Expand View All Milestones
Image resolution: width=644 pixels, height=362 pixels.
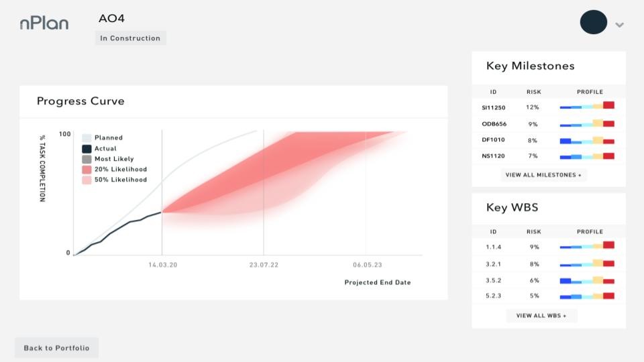click(x=543, y=175)
